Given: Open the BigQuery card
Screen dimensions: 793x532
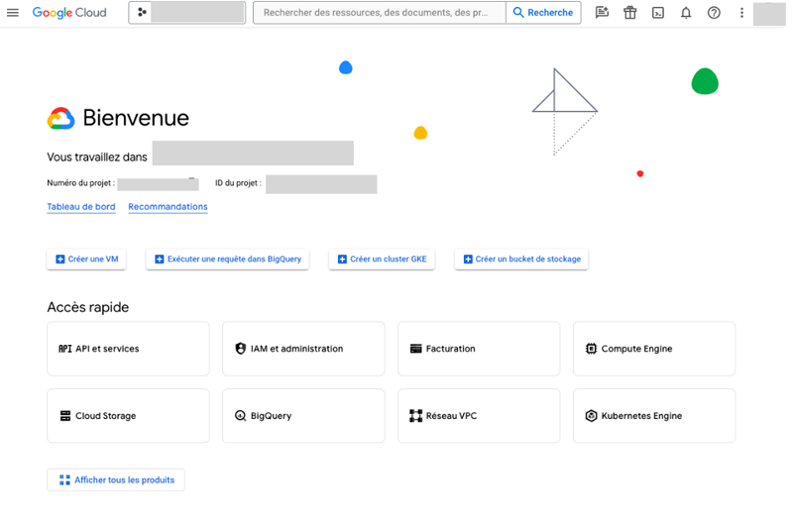Looking at the screenshot, I should coord(303,416).
